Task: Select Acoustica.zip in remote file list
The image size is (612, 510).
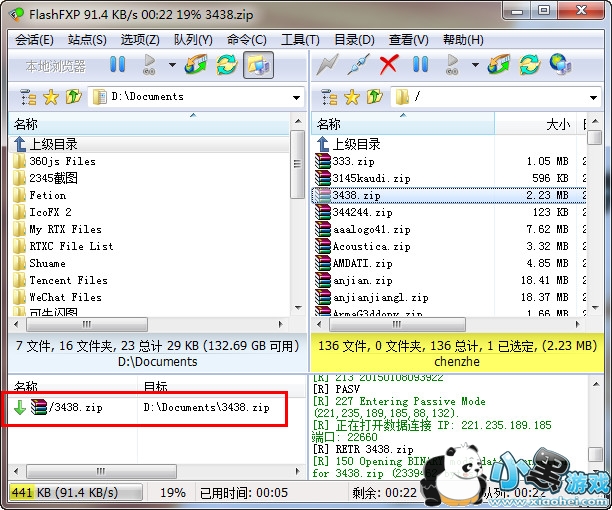Action: tap(371, 246)
